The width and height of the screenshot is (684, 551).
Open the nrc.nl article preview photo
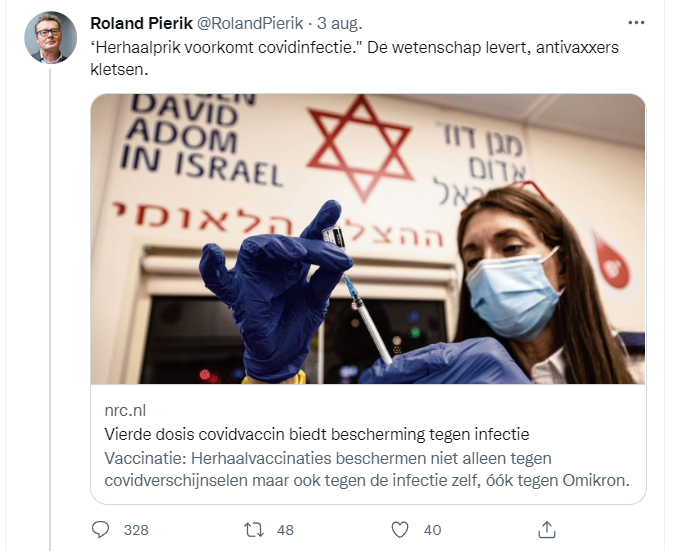coord(368,239)
